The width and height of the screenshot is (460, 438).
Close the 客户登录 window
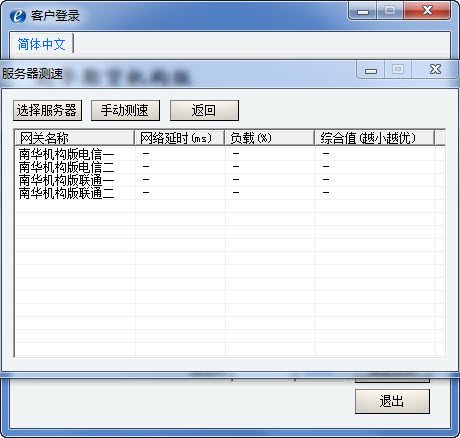(427, 10)
